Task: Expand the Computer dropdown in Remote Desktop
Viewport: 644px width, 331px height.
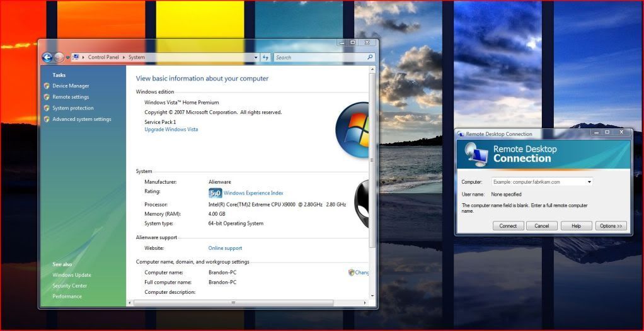Action: pyautogui.click(x=589, y=182)
